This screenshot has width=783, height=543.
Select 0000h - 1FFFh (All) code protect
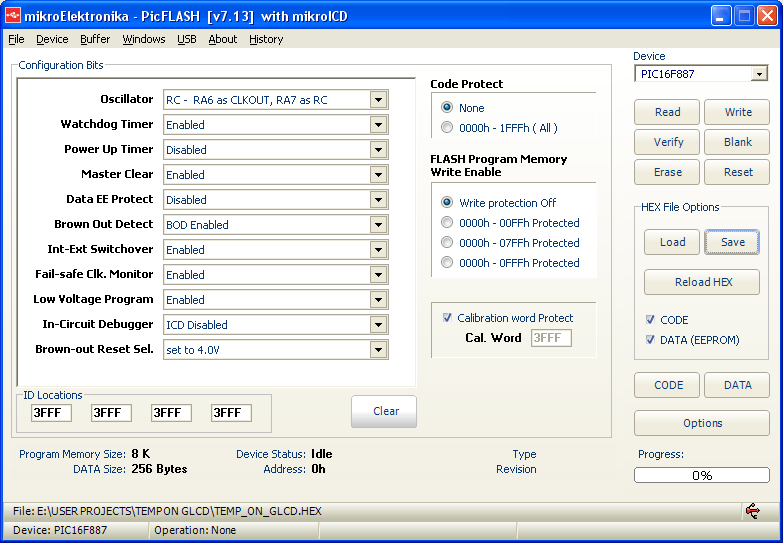click(447, 127)
